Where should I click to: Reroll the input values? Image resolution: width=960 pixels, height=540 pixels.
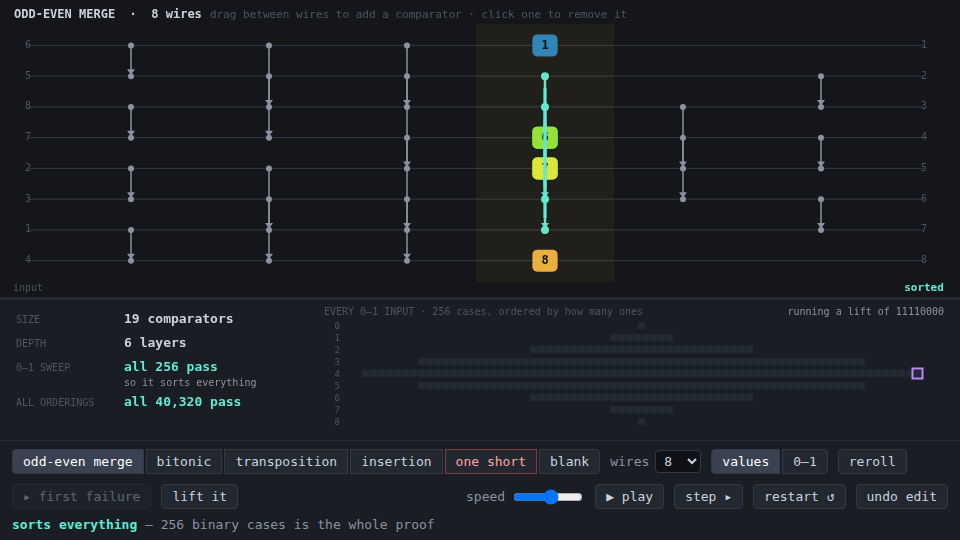pos(872,462)
